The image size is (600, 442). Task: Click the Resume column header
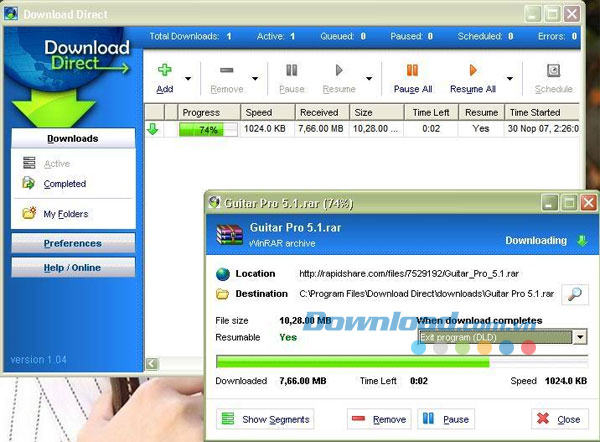coord(481,112)
